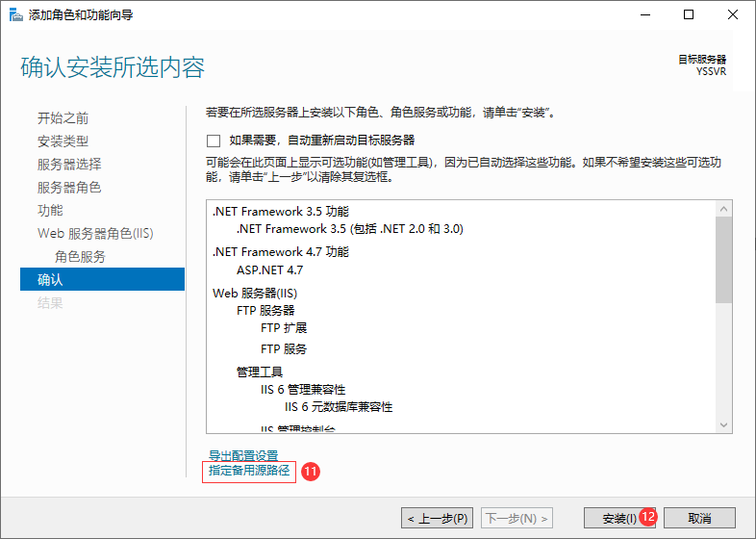
Task: Click the 取消 button
Action: pyautogui.click(x=699, y=518)
